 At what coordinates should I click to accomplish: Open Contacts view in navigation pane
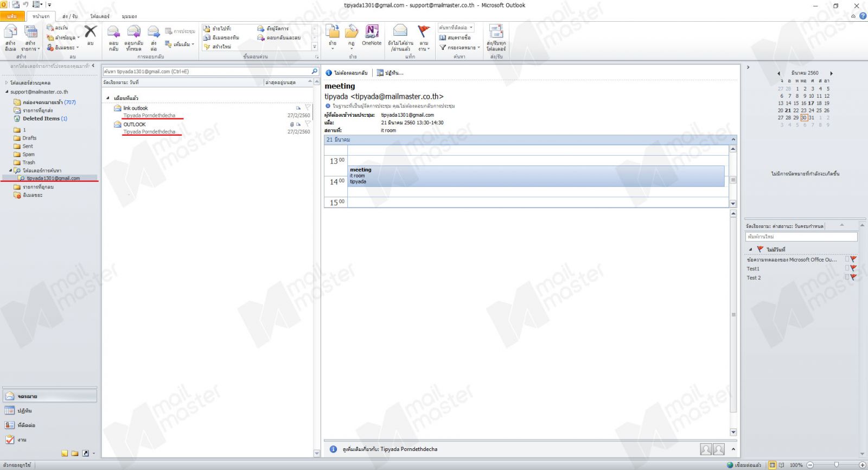pos(49,425)
